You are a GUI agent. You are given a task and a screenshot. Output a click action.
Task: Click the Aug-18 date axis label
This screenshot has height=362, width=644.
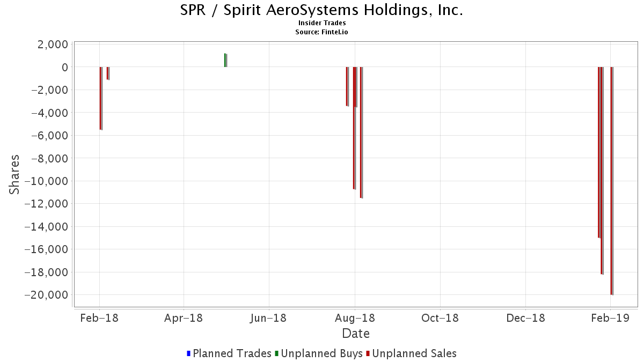(355, 317)
